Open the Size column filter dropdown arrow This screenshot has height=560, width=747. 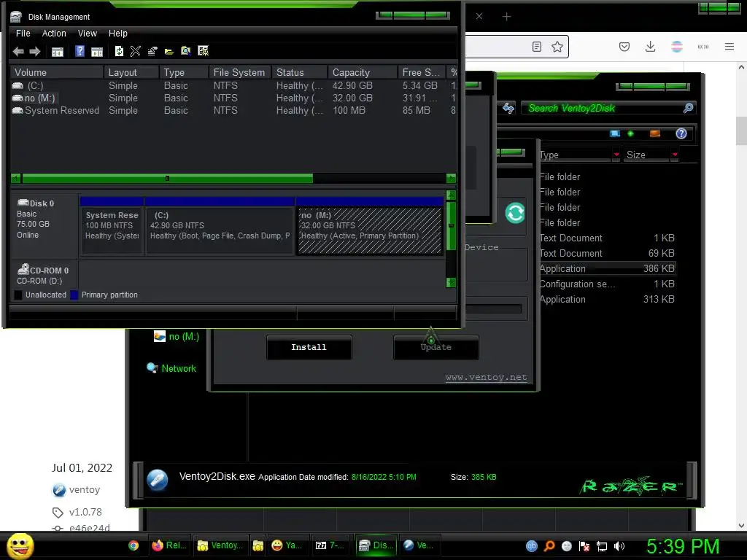point(675,155)
